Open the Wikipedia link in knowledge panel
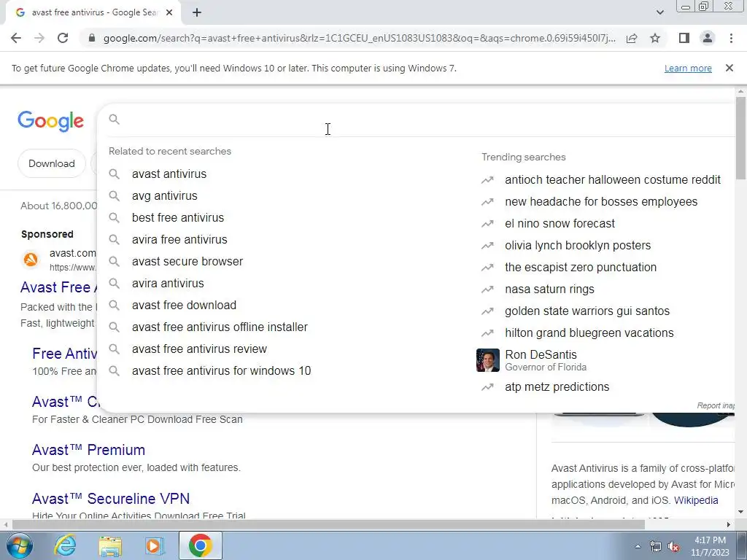 point(695,500)
